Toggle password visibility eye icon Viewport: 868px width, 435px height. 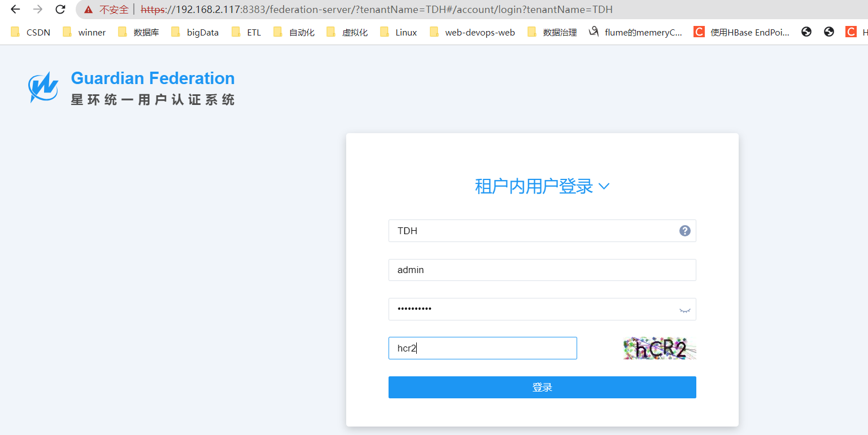coord(684,310)
